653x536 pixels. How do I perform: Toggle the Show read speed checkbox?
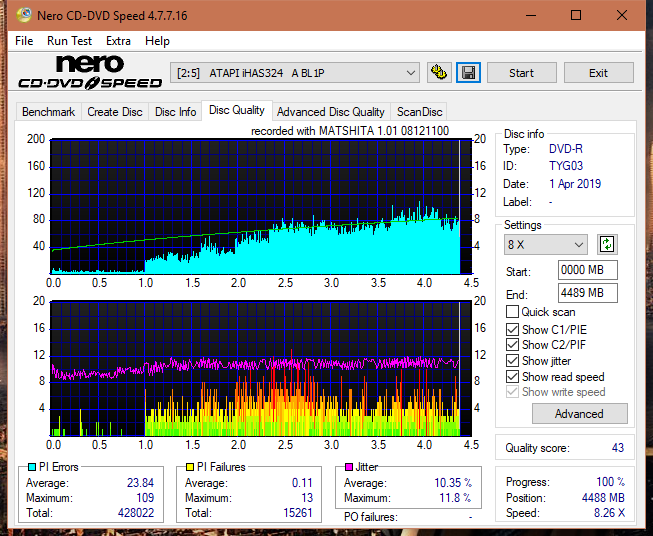tap(512, 376)
